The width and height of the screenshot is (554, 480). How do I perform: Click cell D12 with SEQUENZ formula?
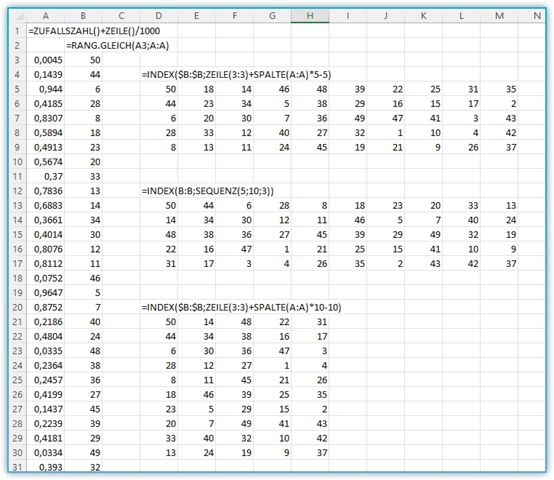208,191
